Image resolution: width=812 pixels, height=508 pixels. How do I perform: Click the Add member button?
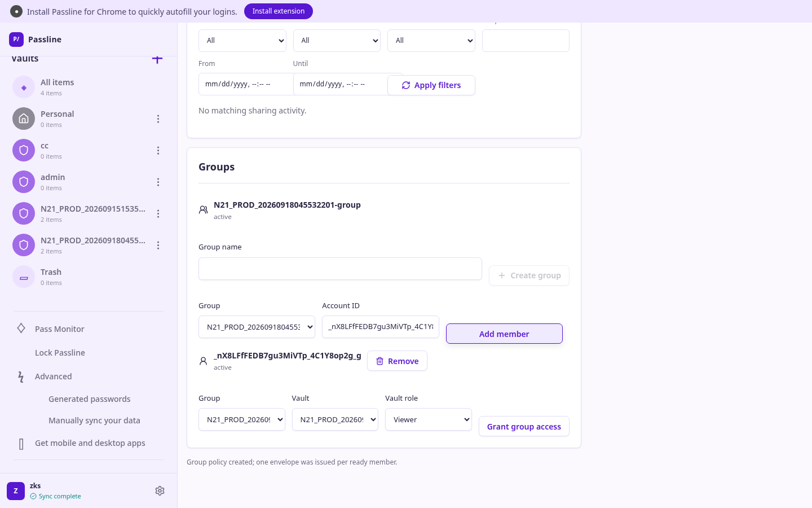coord(504,334)
